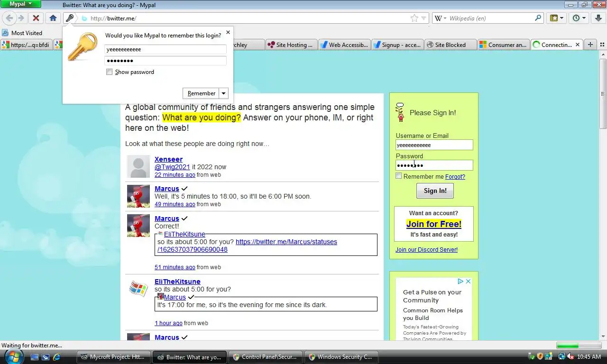
Task: Click the muted volume tray icon
Action: [x=570, y=357]
